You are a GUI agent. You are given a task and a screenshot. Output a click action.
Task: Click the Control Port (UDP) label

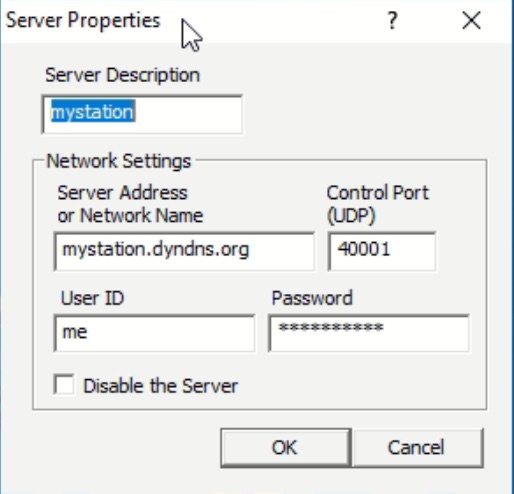(x=377, y=204)
